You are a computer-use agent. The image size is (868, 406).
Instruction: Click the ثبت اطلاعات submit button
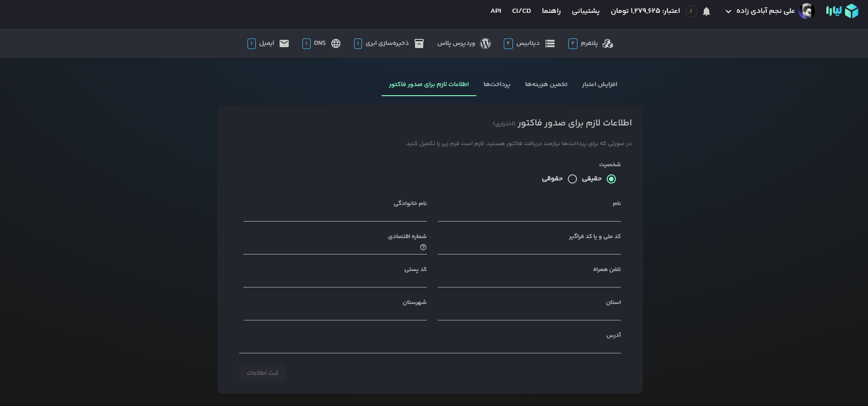pyautogui.click(x=262, y=373)
